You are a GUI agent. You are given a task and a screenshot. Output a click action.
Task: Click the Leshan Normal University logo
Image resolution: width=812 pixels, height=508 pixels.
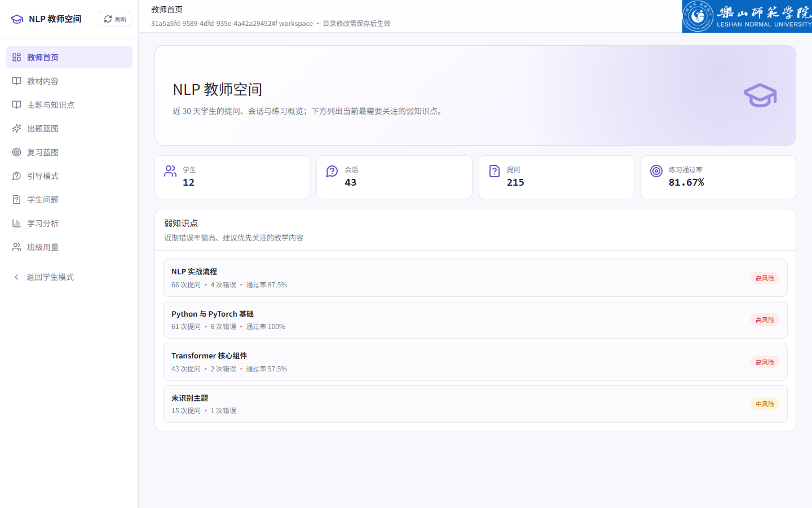[747, 16]
